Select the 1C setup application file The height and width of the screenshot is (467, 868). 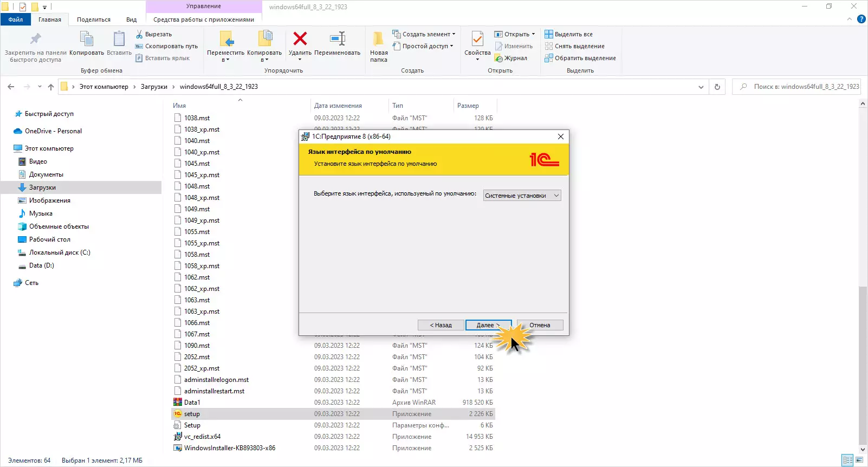tap(333, 414)
